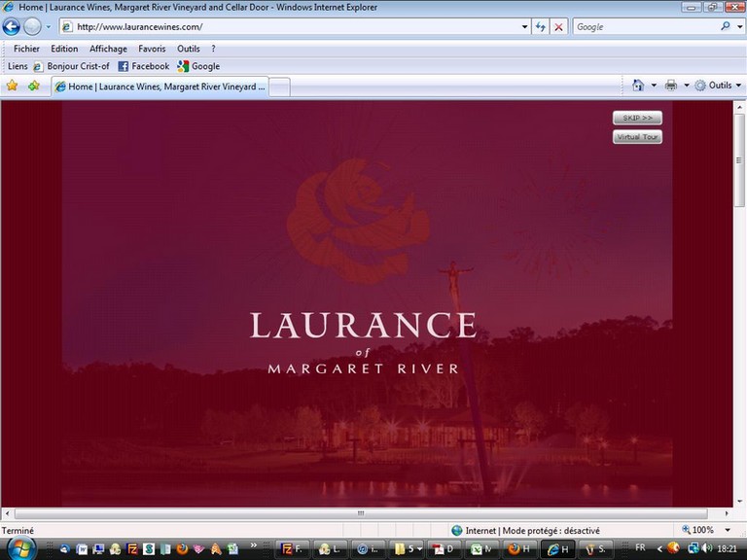Expand the zoom level 100% dropdown
The width and height of the screenshot is (747, 560).
coord(725,530)
